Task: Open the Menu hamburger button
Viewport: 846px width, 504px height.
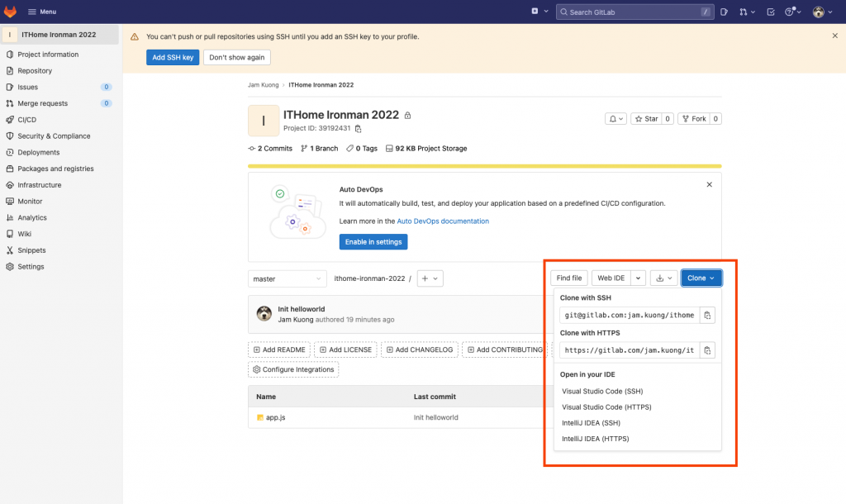Action: (42, 12)
